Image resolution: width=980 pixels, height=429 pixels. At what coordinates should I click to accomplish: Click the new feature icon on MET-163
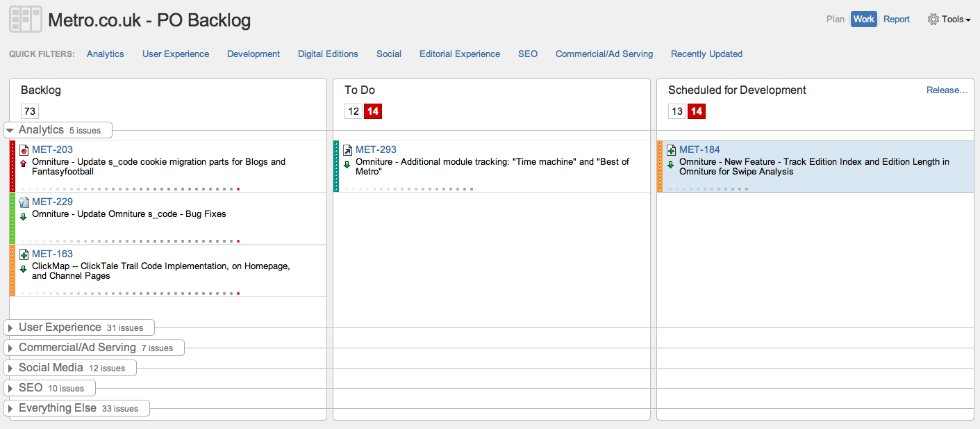tap(24, 254)
